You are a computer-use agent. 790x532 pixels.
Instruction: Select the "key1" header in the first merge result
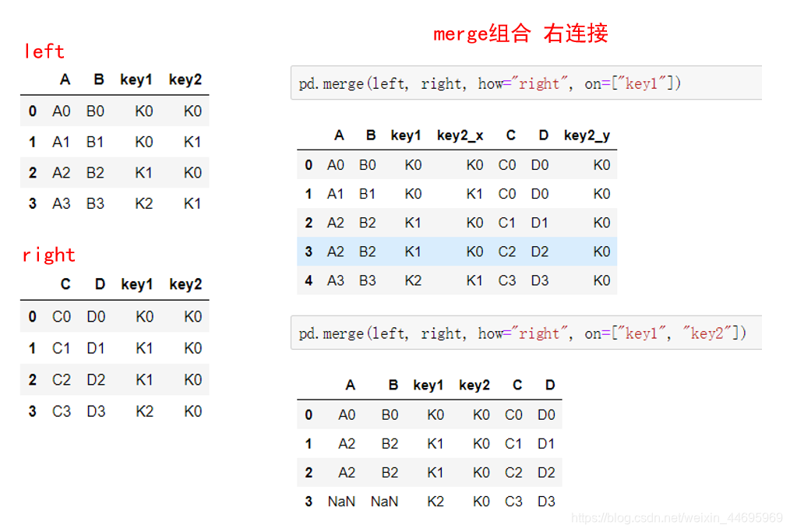point(406,136)
